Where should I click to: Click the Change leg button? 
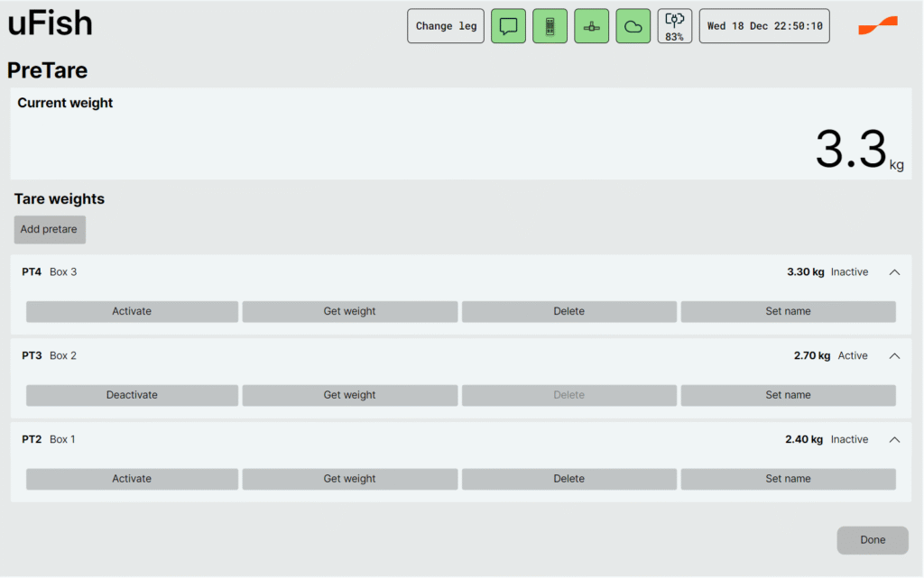coord(446,26)
